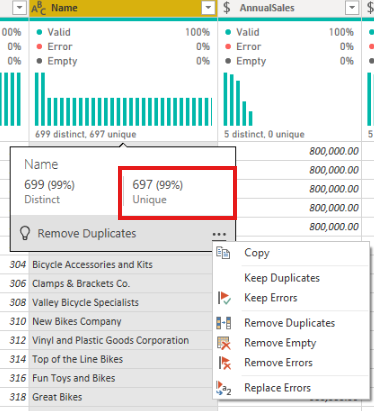Select the Name column header
This screenshot has height=411, width=374.
point(123,8)
